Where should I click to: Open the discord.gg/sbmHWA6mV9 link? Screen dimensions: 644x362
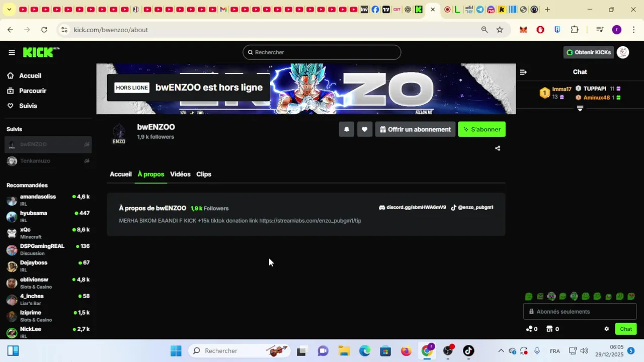click(x=413, y=207)
